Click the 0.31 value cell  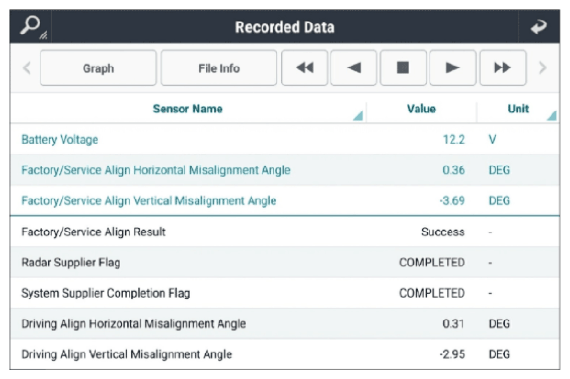(x=453, y=323)
